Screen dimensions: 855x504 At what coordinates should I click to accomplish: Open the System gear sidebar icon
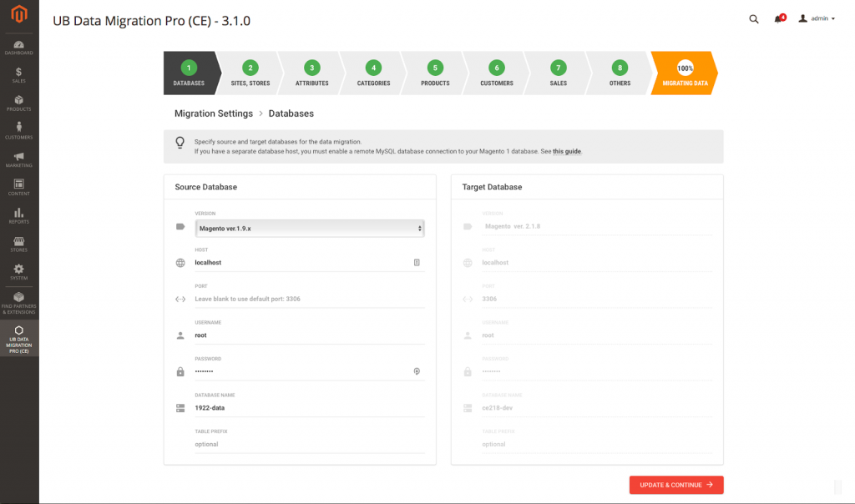coord(18,271)
